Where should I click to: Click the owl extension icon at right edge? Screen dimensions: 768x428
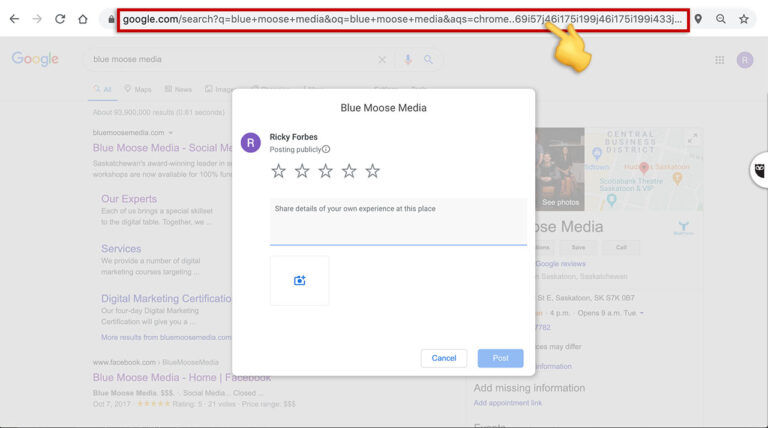click(x=760, y=170)
